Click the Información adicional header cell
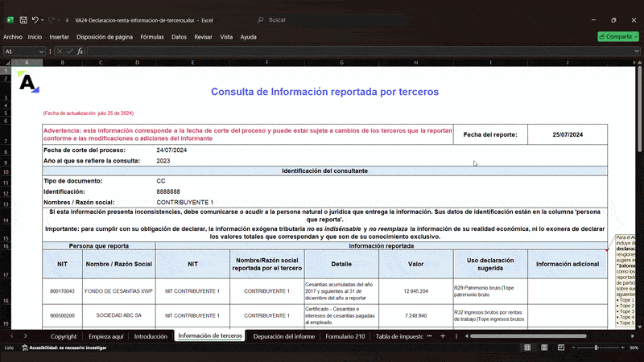Viewport: 644px width, 362px height. pos(568,264)
